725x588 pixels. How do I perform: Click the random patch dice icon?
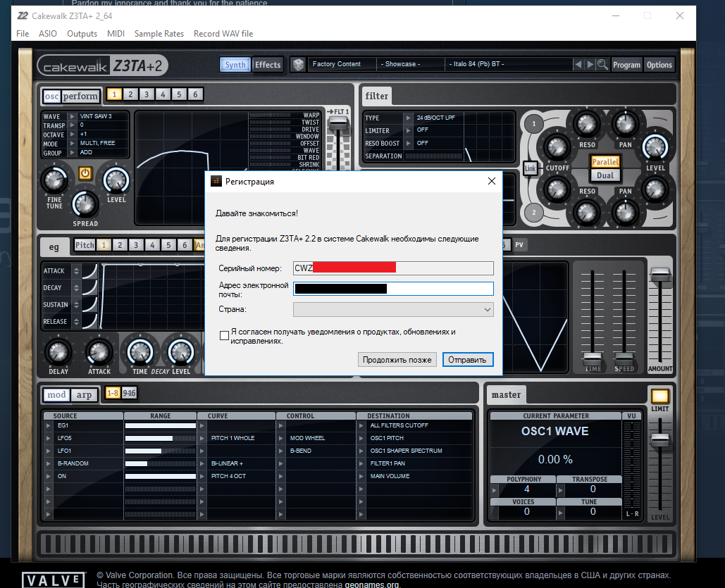[298, 65]
